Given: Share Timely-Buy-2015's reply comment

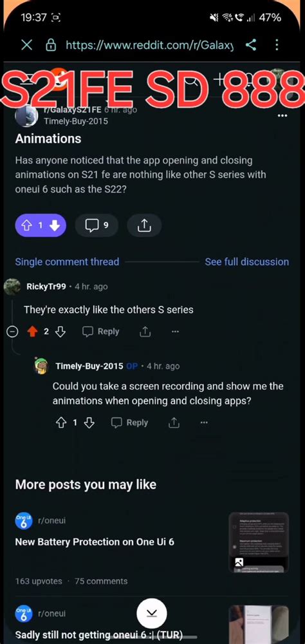Looking at the screenshot, I should pyautogui.click(x=174, y=422).
